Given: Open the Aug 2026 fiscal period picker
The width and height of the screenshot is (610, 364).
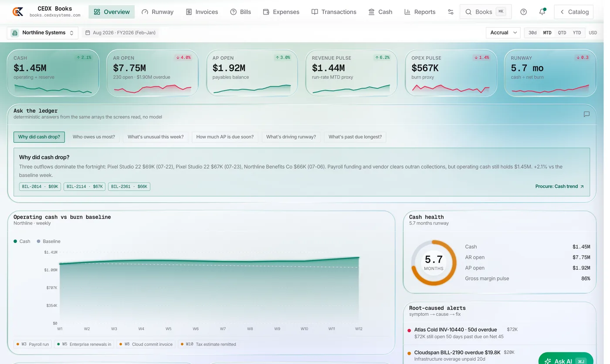Looking at the screenshot, I should pyautogui.click(x=120, y=33).
